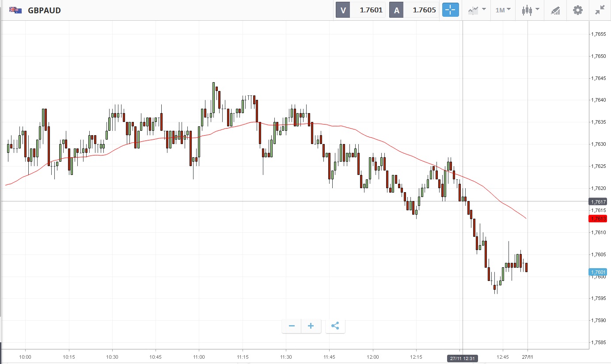Click the GBPAUD flag icon
The width and height of the screenshot is (611, 364).
pos(15,10)
